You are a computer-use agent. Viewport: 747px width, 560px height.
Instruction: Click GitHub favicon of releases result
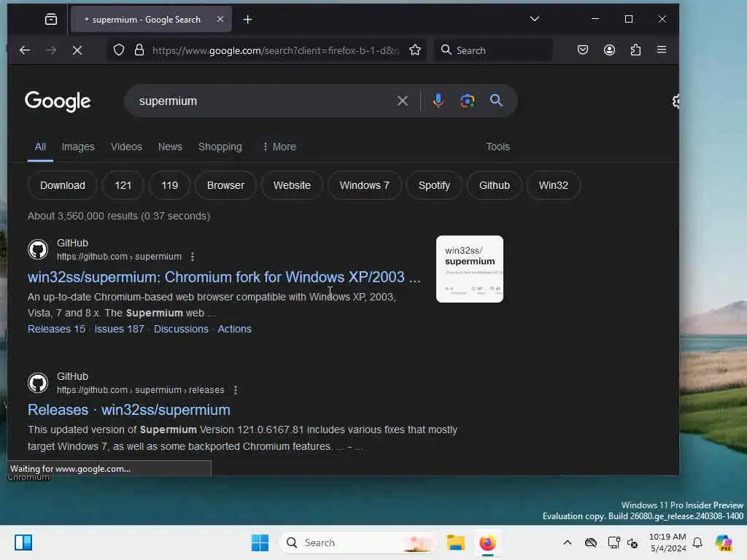click(x=38, y=383)
